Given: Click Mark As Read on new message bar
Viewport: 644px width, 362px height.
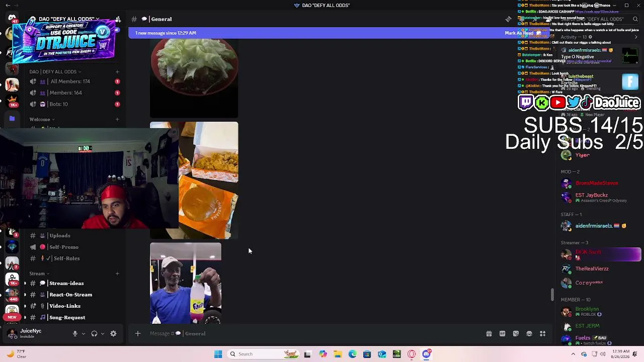Looking at the screenshot, I should click(519, 33).
